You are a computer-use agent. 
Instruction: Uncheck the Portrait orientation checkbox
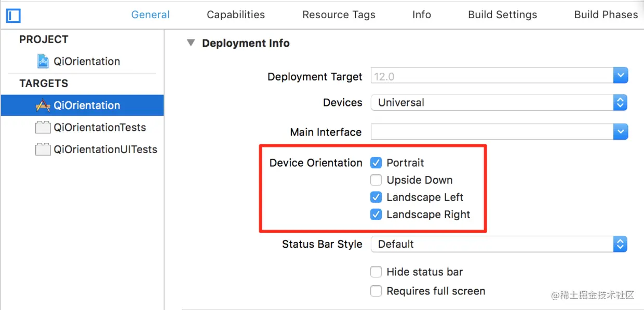click(376, 163)
